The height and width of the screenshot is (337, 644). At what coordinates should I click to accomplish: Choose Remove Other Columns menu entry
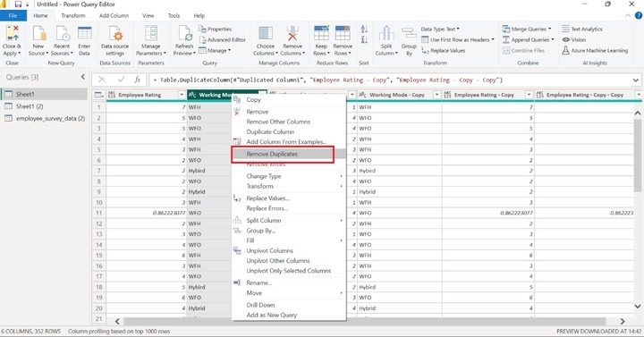click(289, 122)
